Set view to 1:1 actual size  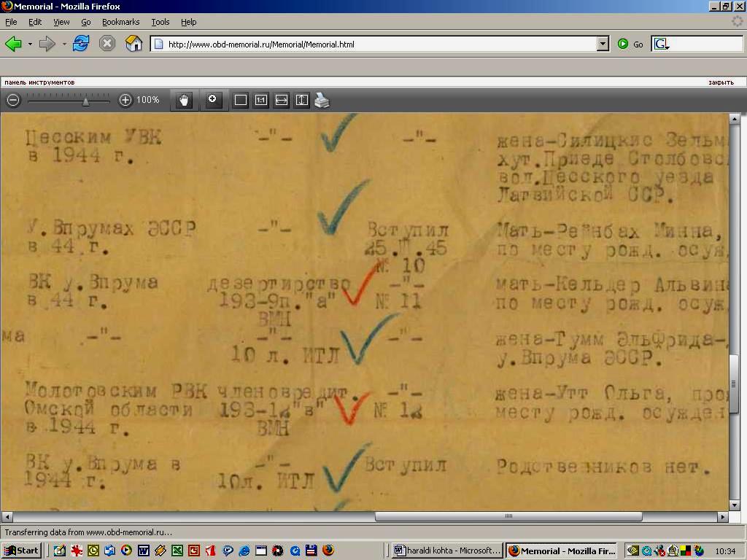261,101
